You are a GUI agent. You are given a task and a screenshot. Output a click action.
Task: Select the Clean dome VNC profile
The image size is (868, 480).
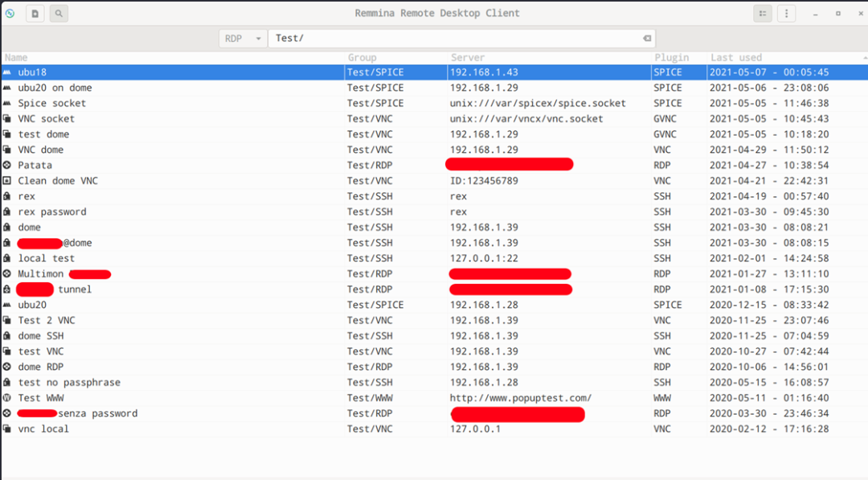click(x=58, y=180)
